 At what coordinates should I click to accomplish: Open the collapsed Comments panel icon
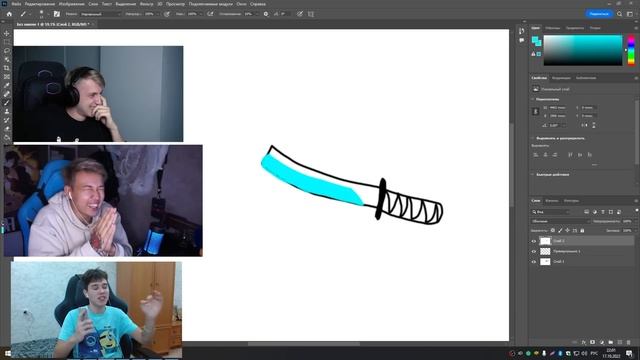[522, 40]
